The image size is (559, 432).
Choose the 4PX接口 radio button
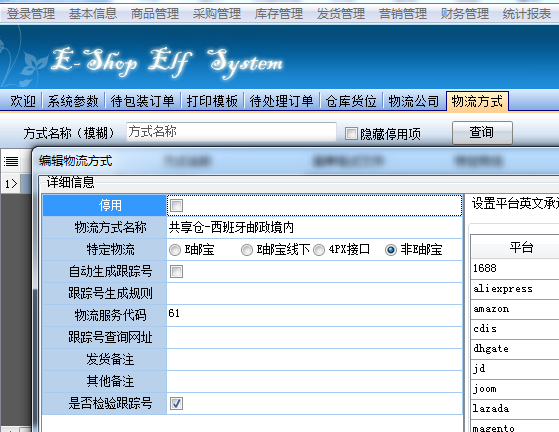click(319, 250)
